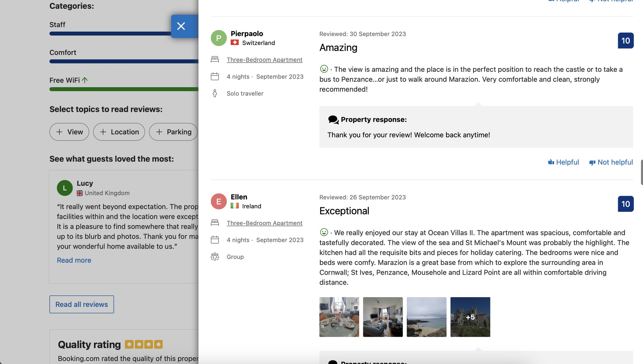Click Pierpaolo's green avatar icon
Image resolution: width=643 pixels, height=364 pixels.
pyautogui.click(x=219, y=38)
